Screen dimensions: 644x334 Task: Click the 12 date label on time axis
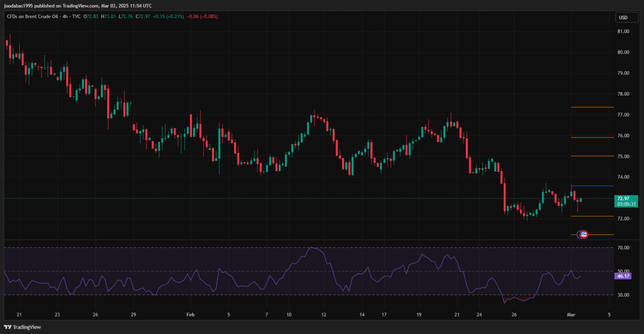click(324, 314)
